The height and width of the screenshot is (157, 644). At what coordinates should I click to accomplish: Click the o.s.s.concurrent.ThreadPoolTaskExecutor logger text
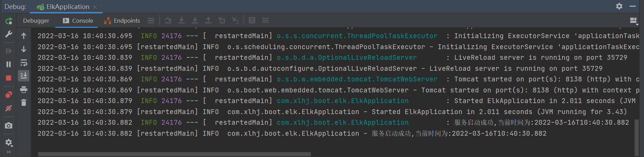click(x=357, y=36)
